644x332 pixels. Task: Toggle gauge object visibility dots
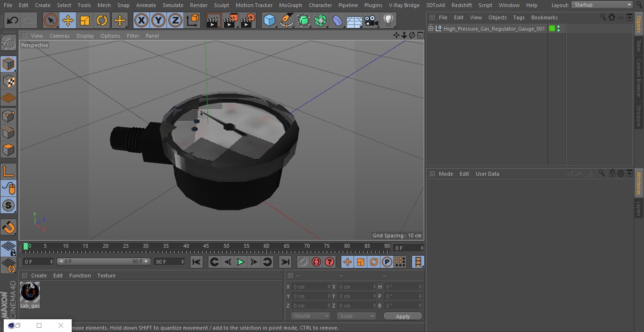point(559,29)
